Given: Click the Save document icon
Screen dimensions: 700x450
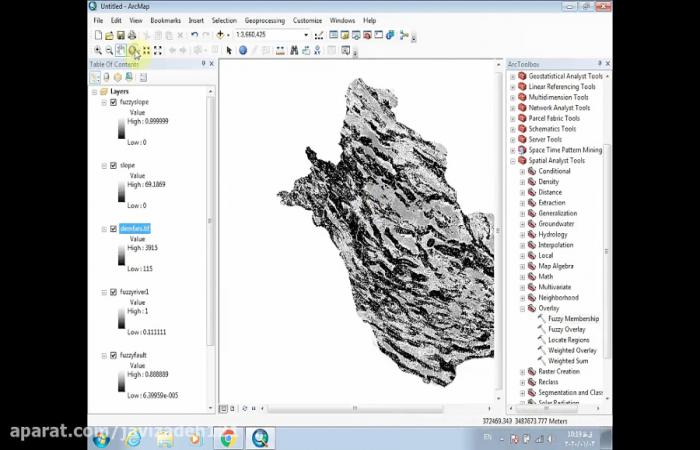Looking at the screenshot, I should pos(119,35).
